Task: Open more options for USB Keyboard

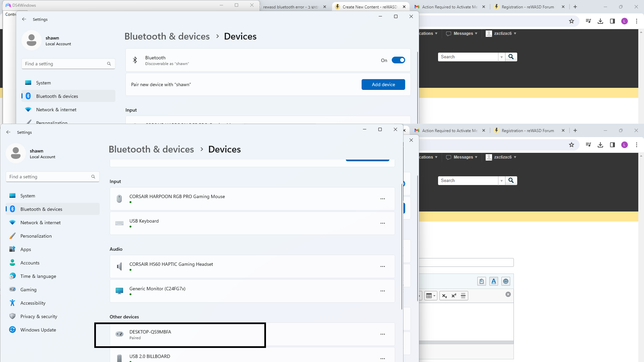Action: pyautogui.click(x=383, y=223)
